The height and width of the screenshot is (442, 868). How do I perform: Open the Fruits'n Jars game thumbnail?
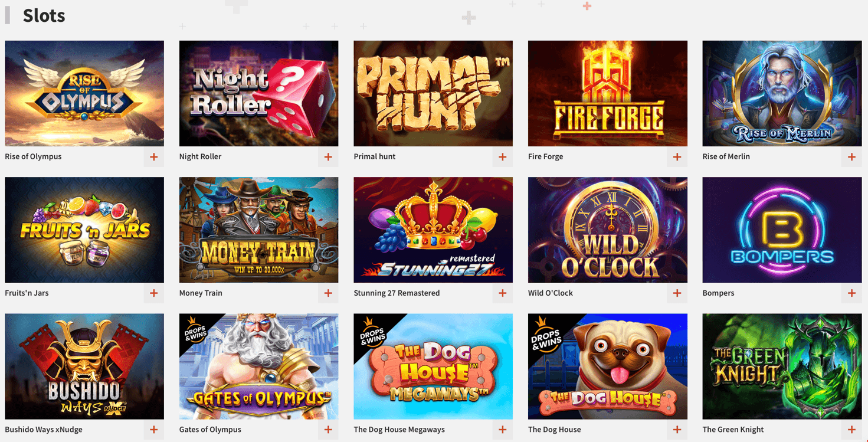(x=84, y=230)
